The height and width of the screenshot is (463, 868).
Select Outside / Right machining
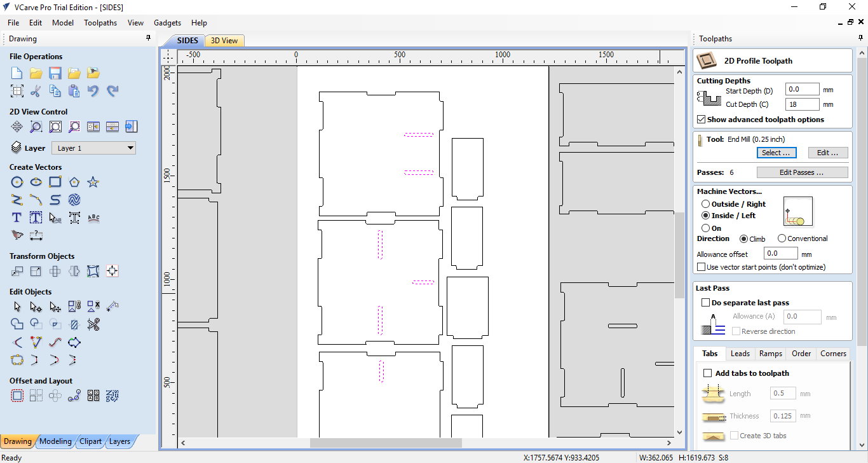pos(706,204)
